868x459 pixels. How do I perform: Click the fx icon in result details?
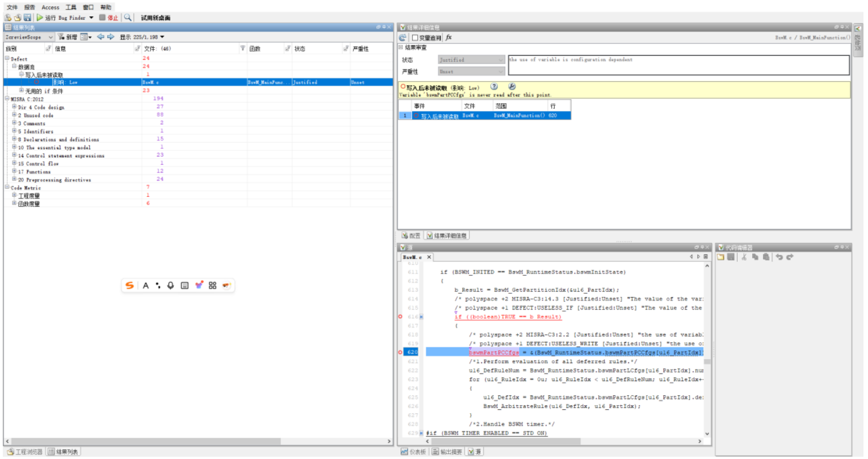point(449,37)
